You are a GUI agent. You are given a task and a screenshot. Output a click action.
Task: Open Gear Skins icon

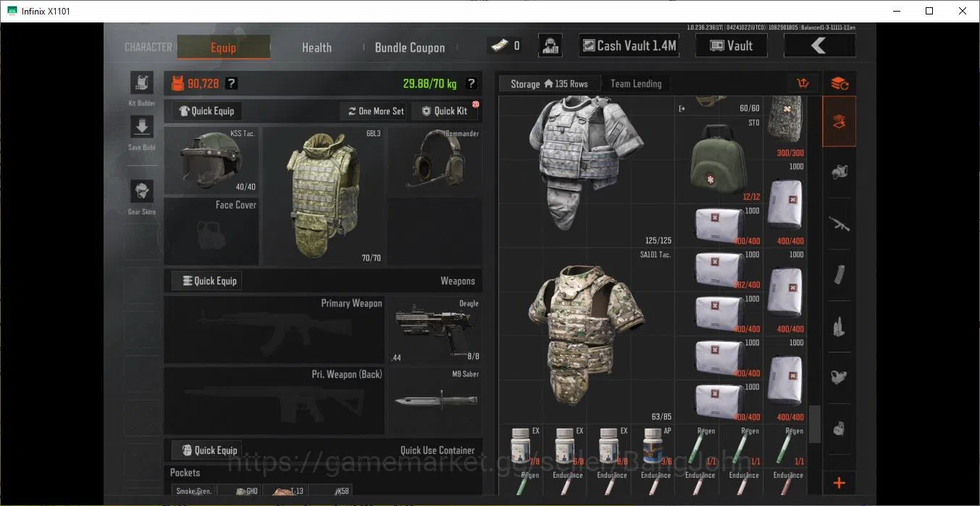coord(141,192)
